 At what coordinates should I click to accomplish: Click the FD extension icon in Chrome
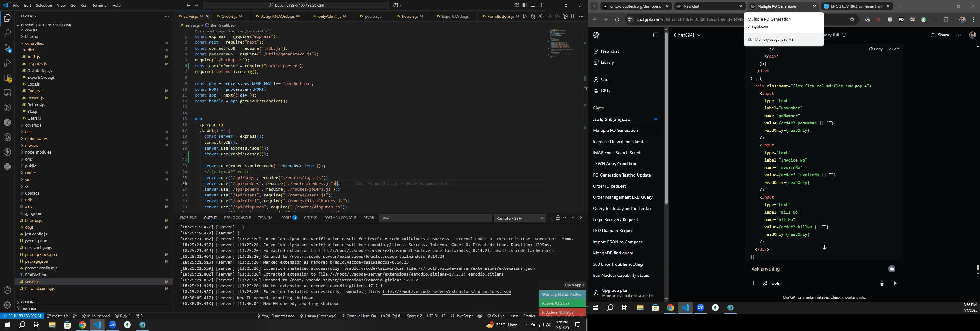[x=901, y=19]
